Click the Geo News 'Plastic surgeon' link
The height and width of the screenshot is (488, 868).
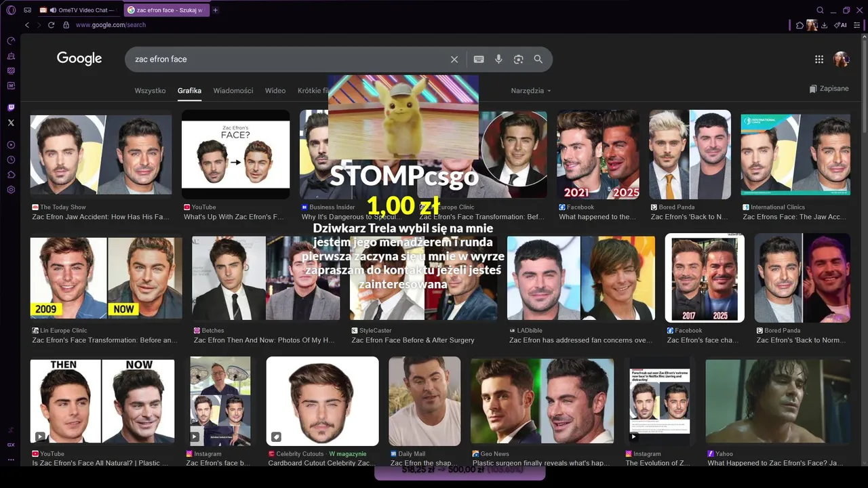click(x=541, y=464)
